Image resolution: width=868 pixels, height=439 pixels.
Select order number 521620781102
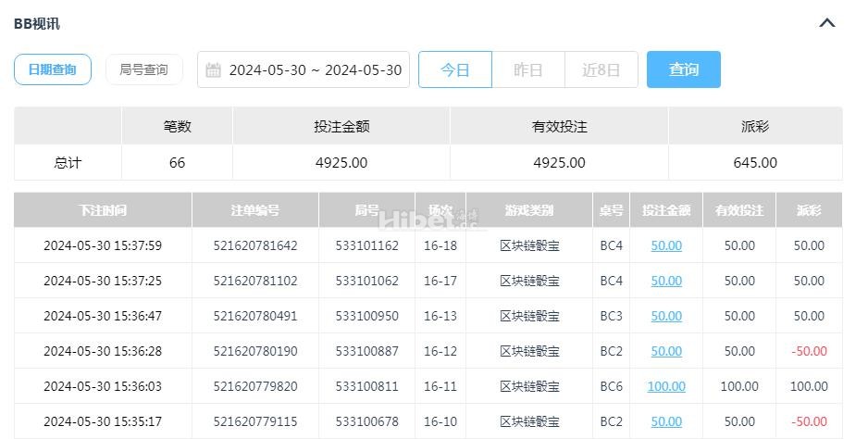click(255, 281)
